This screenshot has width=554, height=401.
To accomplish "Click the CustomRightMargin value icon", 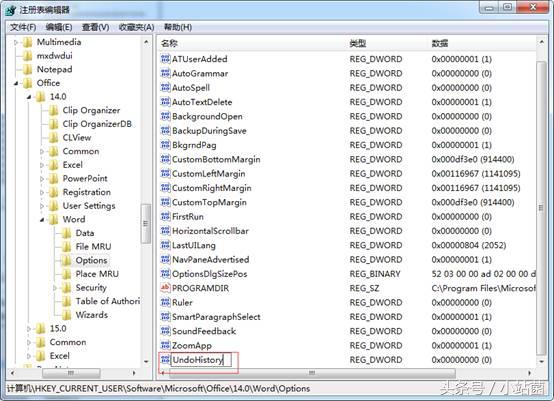I will pyautogui.click(x=165, y=188).
